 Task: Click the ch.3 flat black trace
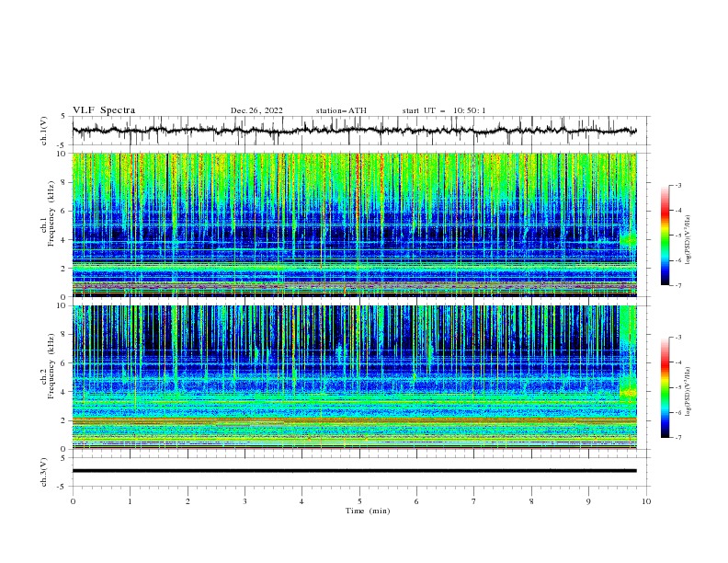[x=354, y=471]
